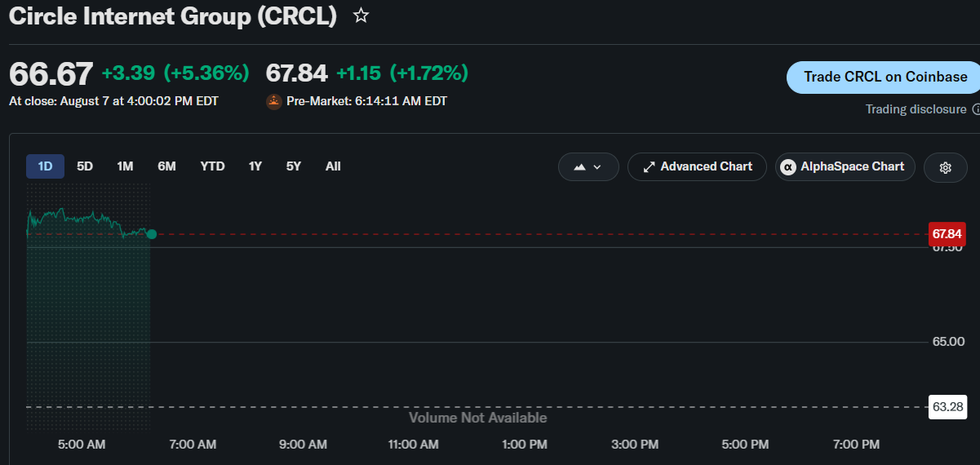Select the 5Y time range
980x465 pixels.
coord(294,166)
